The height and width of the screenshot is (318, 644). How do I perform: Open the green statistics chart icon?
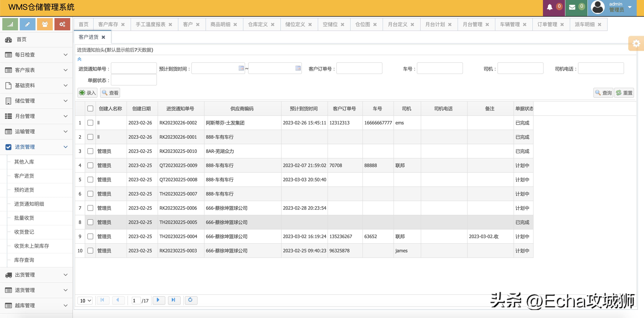click(x=10, y=24)
